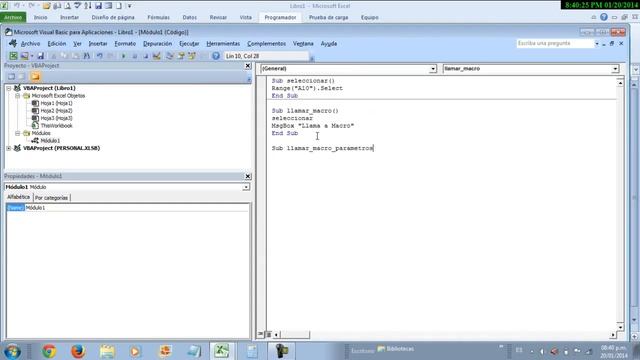Screen dimensions: 640x360
Task: Click the (Name) property row
Action: [127, 208]
